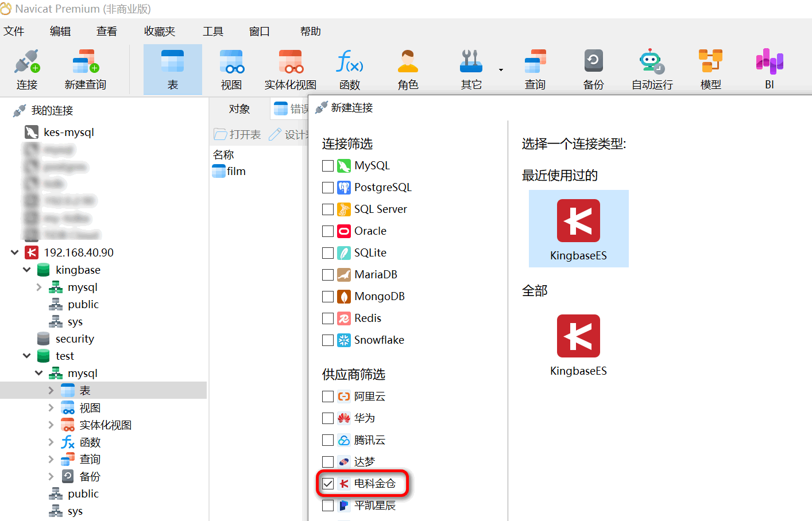Uncheck the 电科金仓 vendor filter
The width and height of the screenshot is (812, 521).
click(328, 484)
